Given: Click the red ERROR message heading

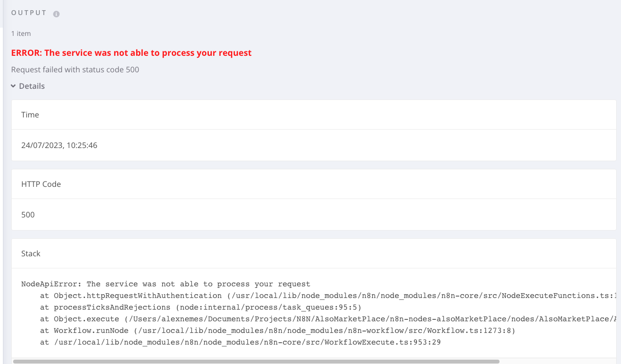Looking at the screenshot, I should pyautogui.click(x=131, y=53).
